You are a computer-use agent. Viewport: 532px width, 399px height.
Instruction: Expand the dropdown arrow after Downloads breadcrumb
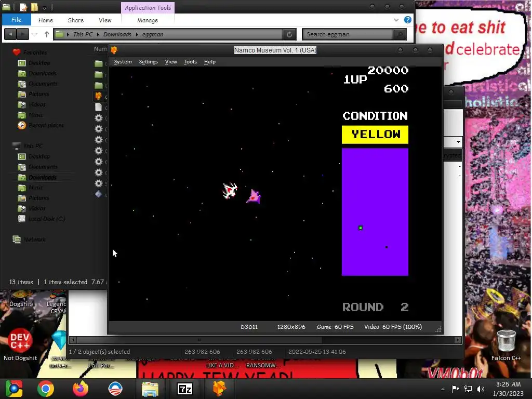click(x=137, y=34)
